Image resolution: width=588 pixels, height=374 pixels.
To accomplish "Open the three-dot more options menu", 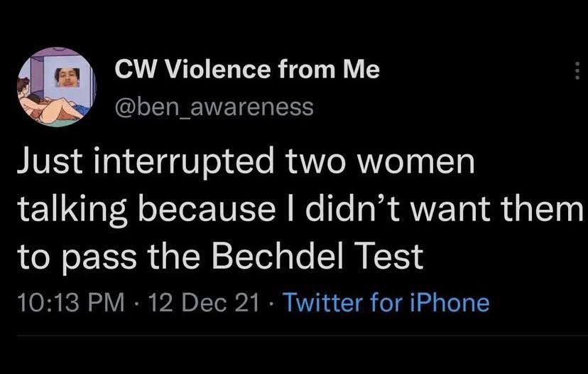I will pos(577,70).
